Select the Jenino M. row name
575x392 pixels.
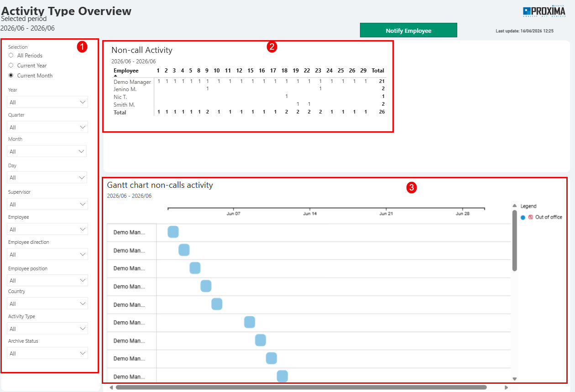[125, 89]
